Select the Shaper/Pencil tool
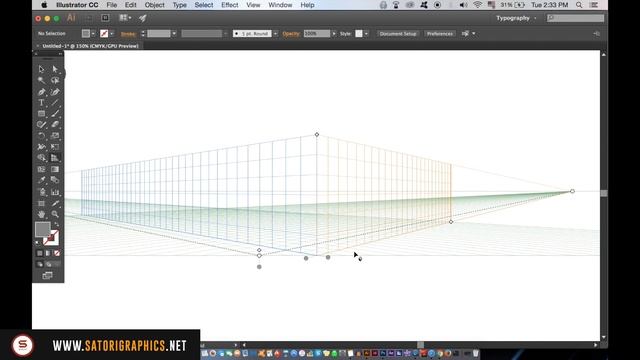 (42, 124)
